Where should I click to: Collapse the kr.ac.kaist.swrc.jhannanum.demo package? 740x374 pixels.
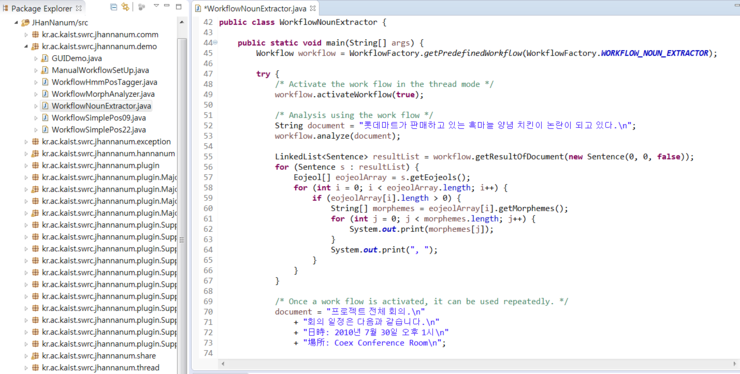click(x=26, y=47)
